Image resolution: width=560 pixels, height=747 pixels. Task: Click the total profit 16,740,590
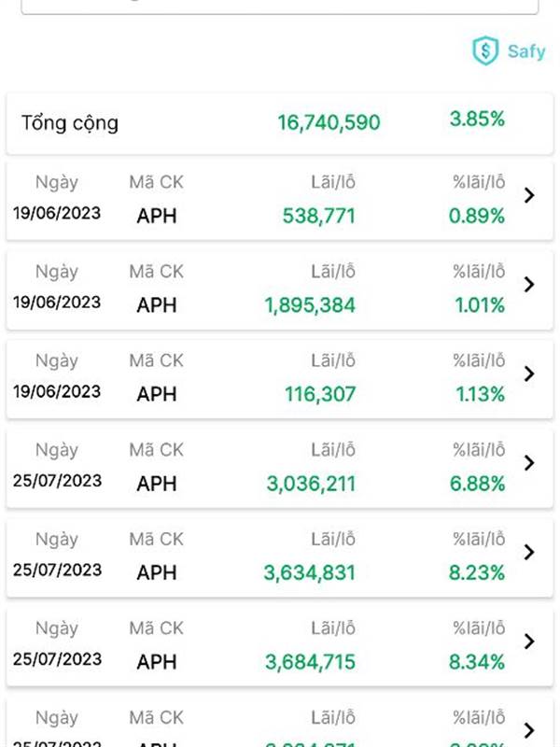click(x=329, y=122)
